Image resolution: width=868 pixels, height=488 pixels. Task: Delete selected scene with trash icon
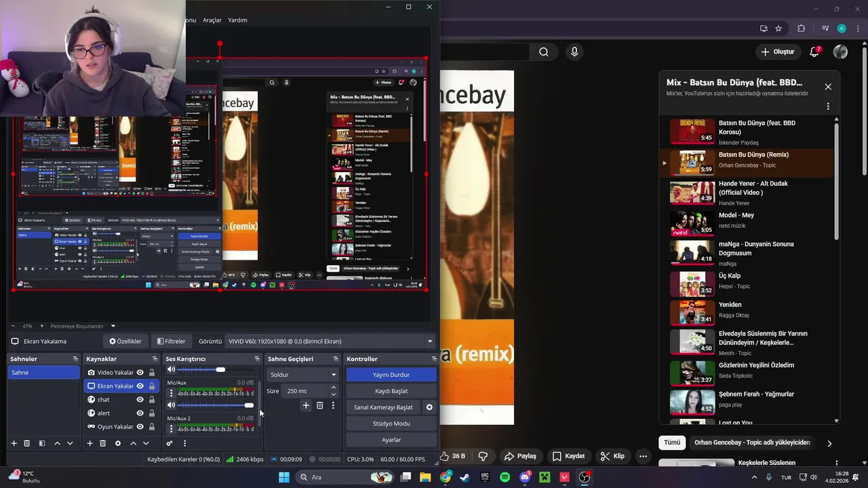pyautogui.click(x=27, y=443)
